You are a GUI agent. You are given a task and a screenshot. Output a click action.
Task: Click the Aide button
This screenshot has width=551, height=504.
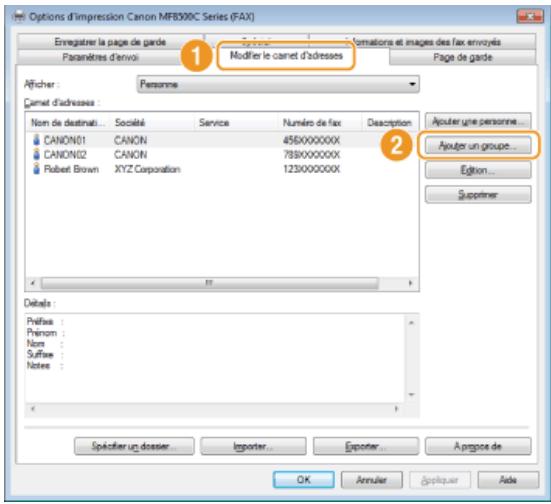(508, 480)
